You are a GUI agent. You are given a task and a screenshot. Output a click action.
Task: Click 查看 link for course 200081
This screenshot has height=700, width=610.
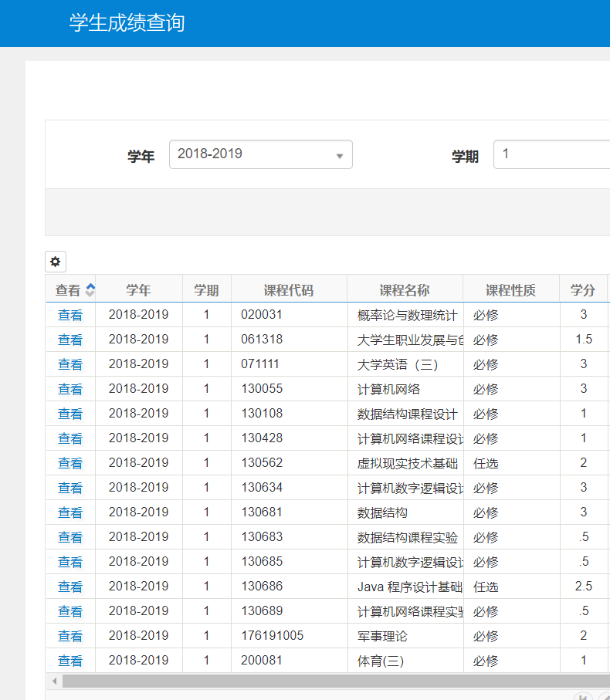coord(70,661)
